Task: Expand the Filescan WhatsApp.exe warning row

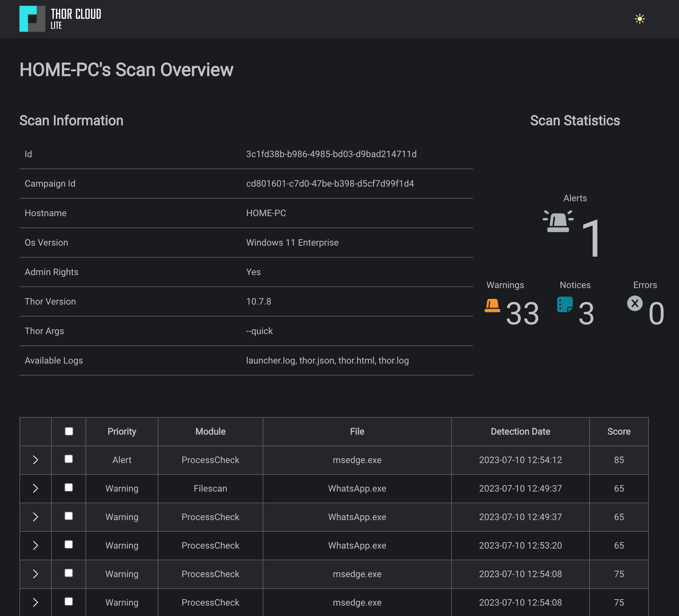Action: pyautogui.click(x=36, y=488)
